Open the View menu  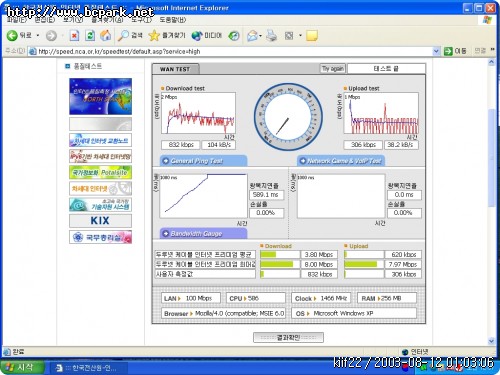pos(73,20)
